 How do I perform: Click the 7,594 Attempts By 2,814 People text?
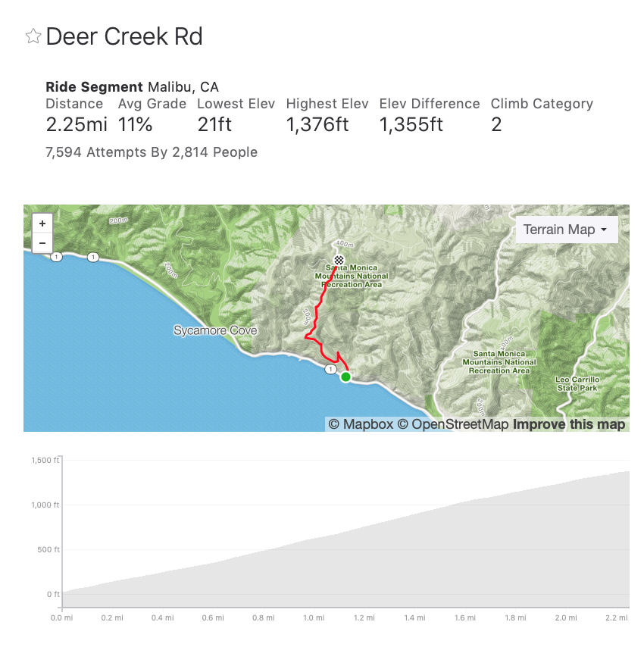click(x=152, y=152)
